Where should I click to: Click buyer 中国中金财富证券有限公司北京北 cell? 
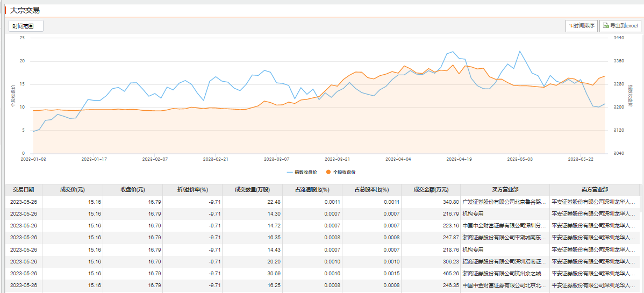(505, 285)
